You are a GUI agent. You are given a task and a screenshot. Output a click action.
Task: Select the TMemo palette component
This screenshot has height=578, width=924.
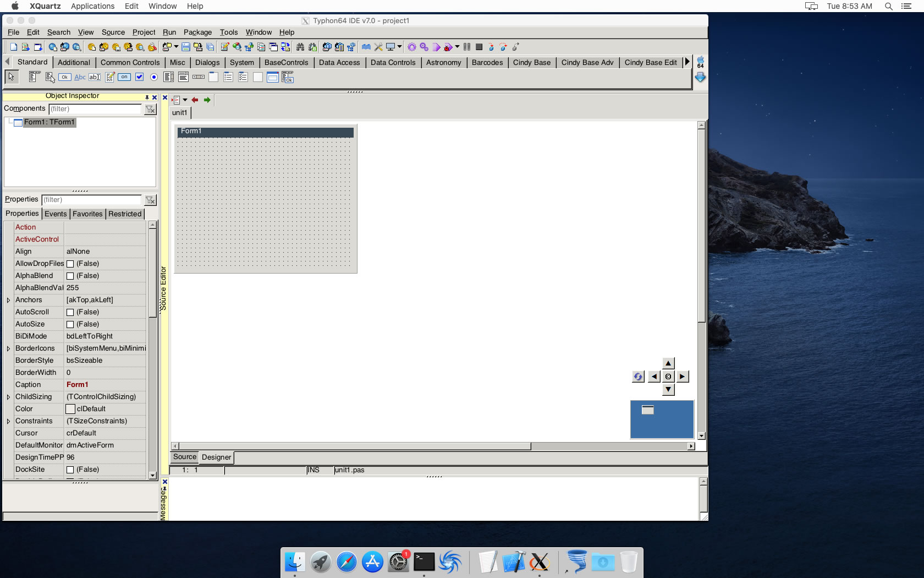tap(110, 77)
